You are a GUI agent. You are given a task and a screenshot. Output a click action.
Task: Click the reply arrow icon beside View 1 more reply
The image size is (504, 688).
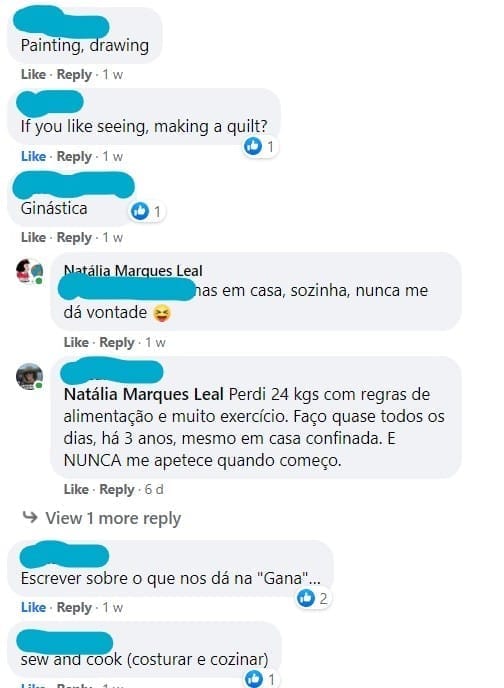pos(30,517)
